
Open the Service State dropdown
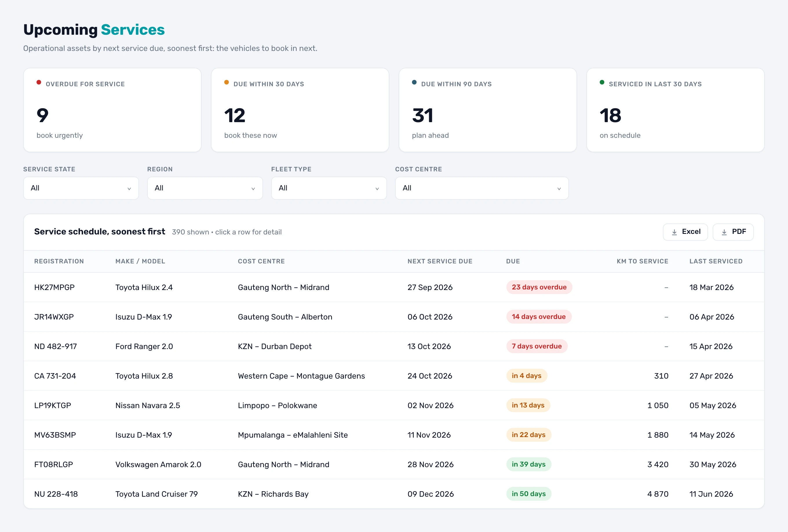(81, 188)
